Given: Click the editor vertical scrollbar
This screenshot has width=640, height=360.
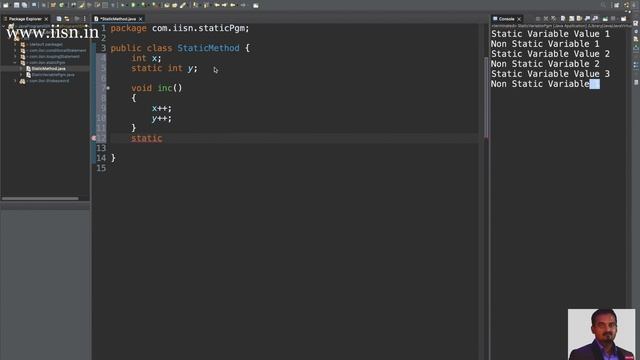Looking at the screenshot, I should click(x=486, y=97).
